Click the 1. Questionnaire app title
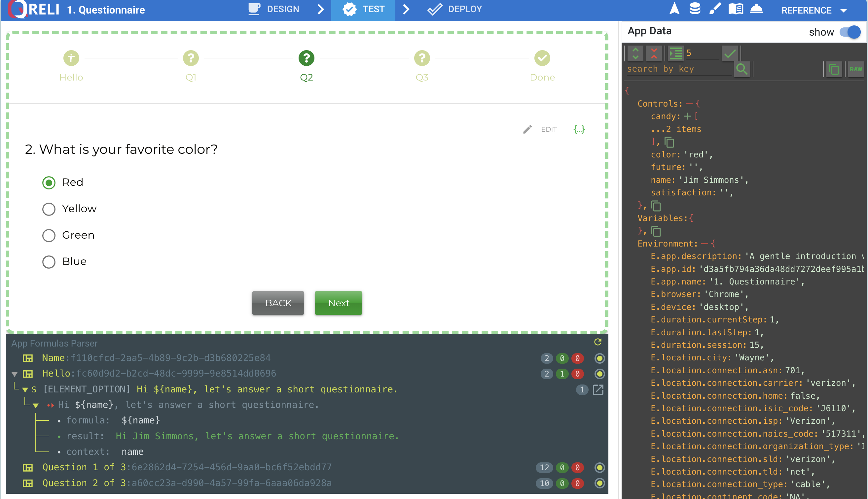Screen dimensions: 868x499 106,10
